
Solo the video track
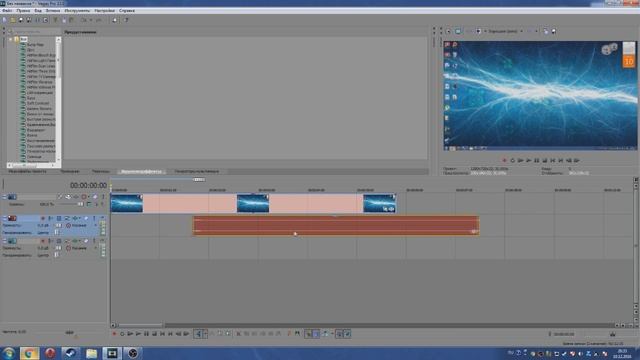pyautogui.click(x=103, y=197)
